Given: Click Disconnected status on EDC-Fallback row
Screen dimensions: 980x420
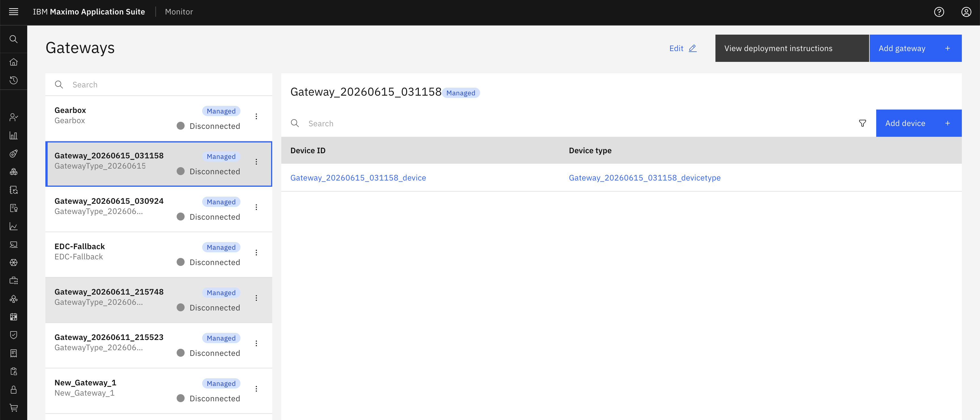Looking at the screenshot, I should point(208,262).
